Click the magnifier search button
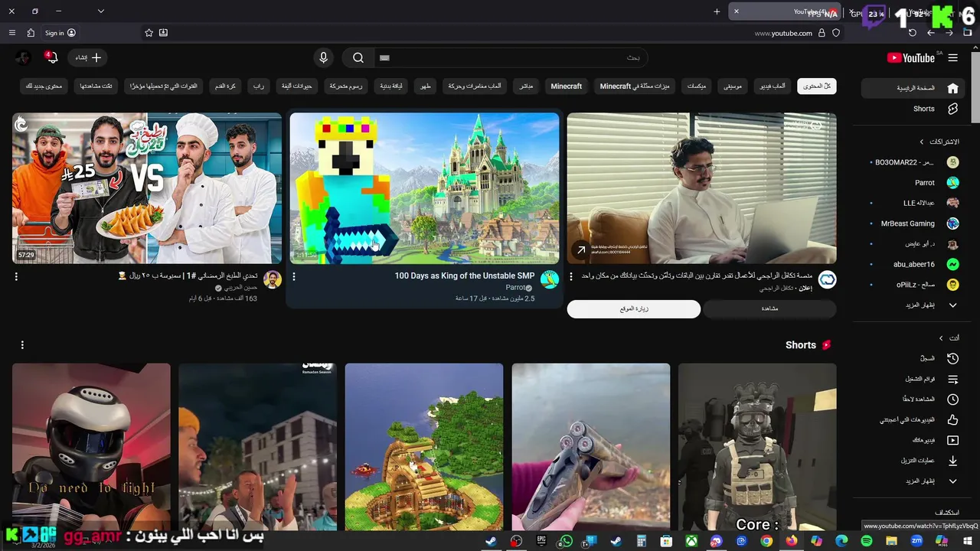Screen dimensions: 980x551 click(358, 57)
